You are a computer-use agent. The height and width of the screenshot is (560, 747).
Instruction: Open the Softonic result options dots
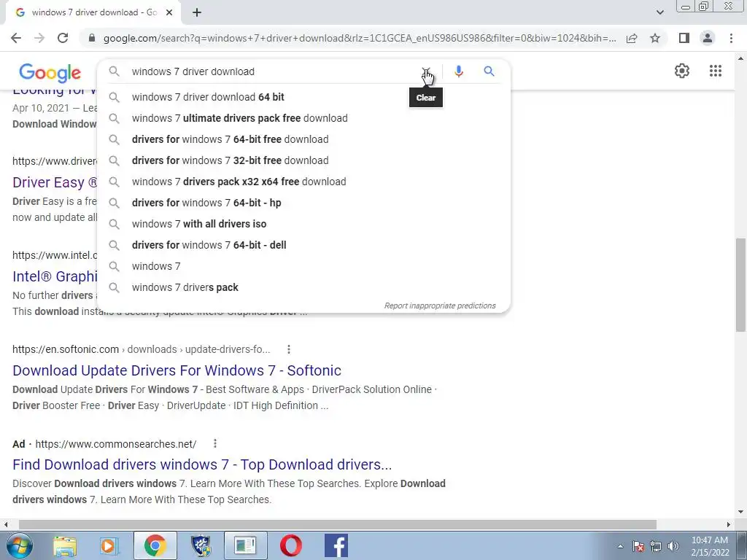click(289, 349)
